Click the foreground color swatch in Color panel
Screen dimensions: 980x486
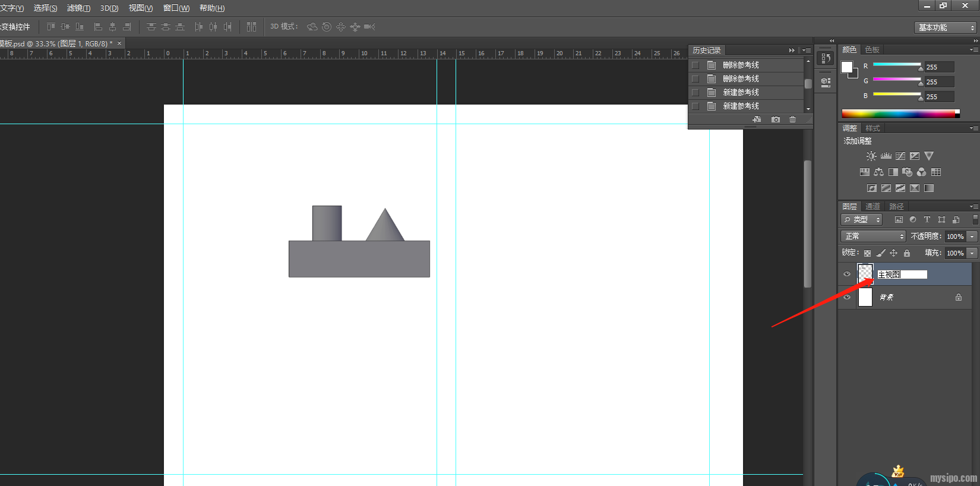847,67
